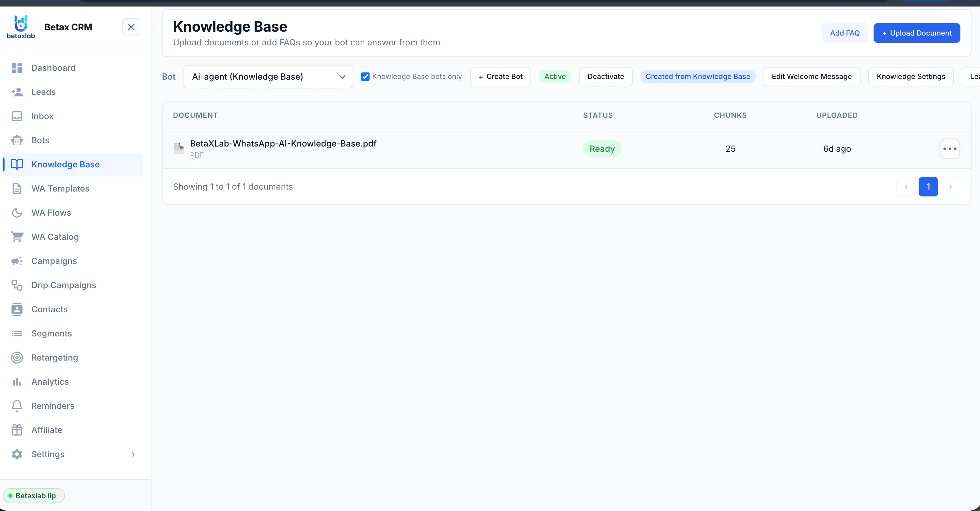Click the Analytics bar chart icon
The image size is (980, 511).
tap(17, 382)
